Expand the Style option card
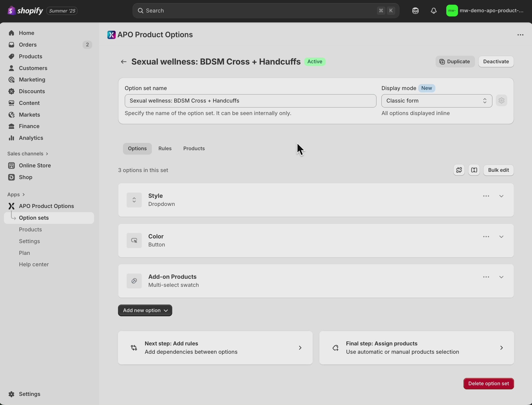The height and width of the screenshot is (405, 532). tap(501, 196)
